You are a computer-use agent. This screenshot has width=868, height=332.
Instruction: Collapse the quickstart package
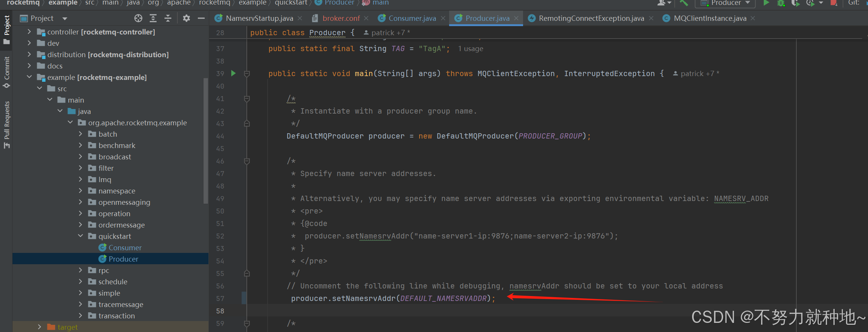80,236
